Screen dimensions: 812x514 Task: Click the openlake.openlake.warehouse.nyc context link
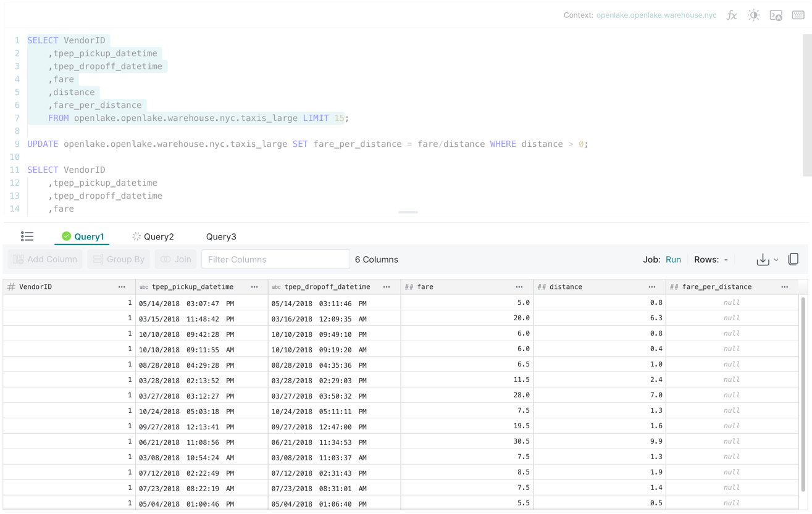656,15
